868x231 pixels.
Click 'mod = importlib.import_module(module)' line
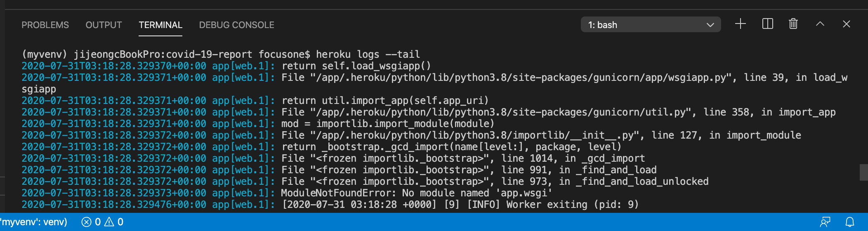[x=388, y=124]
